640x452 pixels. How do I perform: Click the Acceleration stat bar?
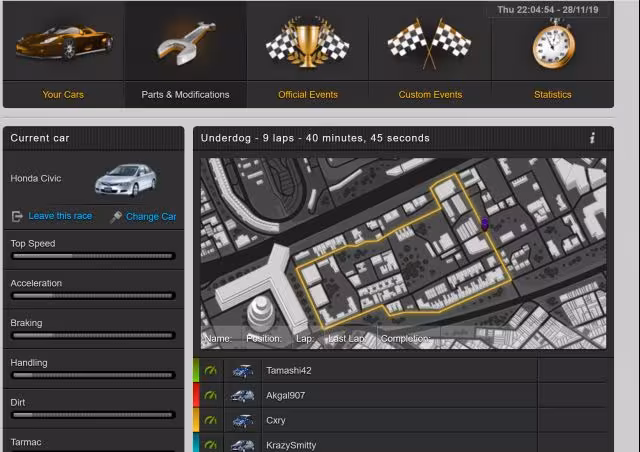(93, 296)
